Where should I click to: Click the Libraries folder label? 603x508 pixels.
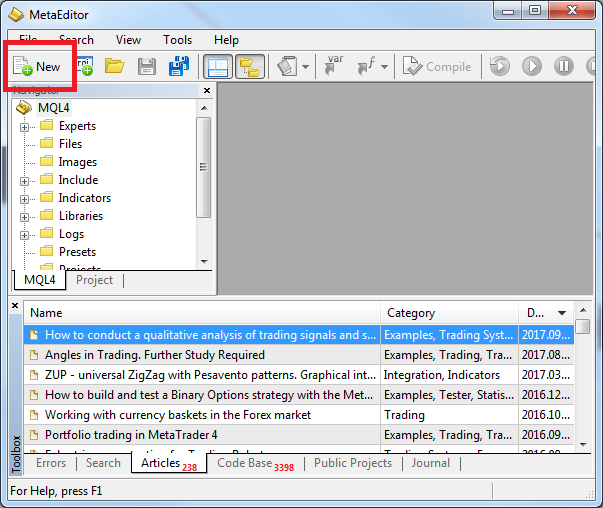click(81, 216)
